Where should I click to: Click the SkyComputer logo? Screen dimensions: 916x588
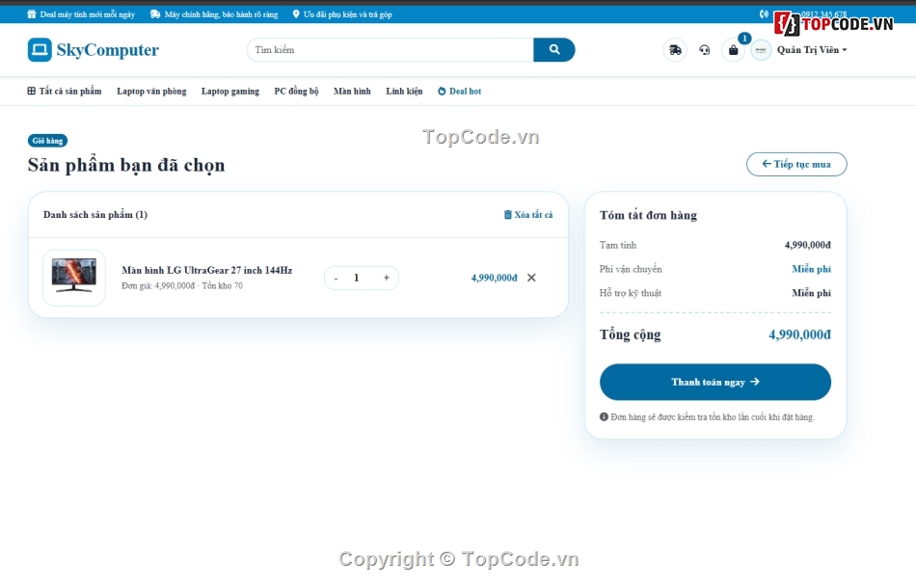(93, 49)
